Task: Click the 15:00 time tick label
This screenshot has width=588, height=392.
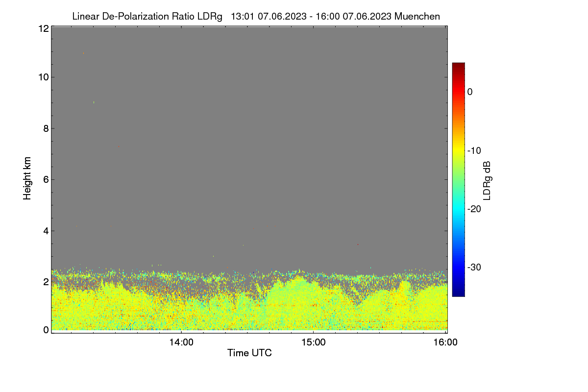Action: [x=314, y=343]
